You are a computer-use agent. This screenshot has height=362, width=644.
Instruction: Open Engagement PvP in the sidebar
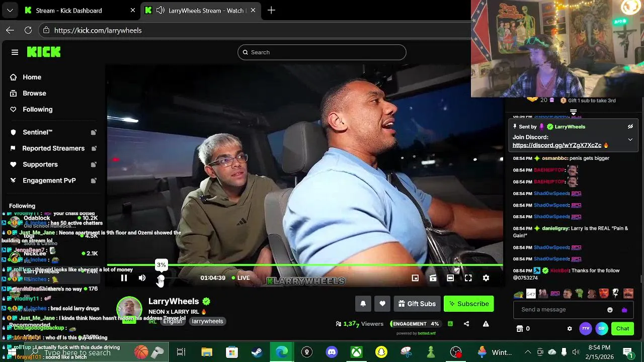point(49,180)
